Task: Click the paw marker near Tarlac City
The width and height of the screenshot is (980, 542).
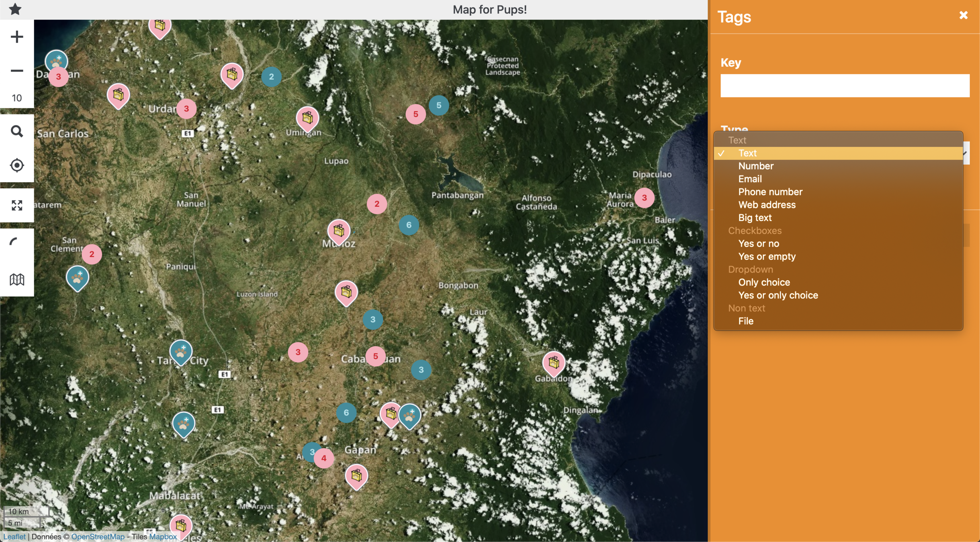Action: coord(181,352)
